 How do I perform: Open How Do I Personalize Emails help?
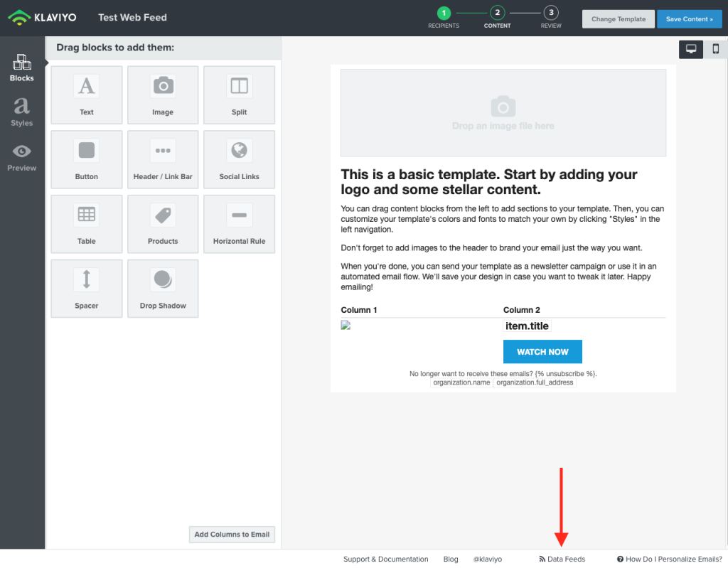tap(670, 559)
